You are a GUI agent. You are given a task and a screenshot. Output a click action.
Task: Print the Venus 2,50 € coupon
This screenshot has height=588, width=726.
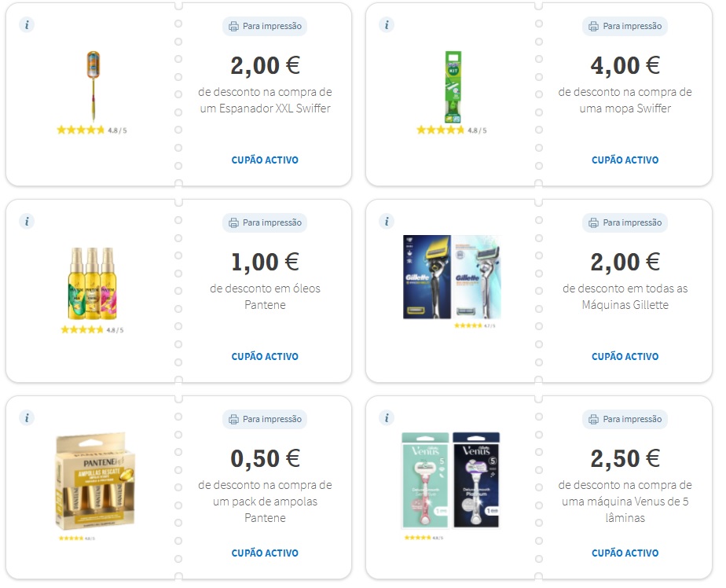click(x=625, y=419)
